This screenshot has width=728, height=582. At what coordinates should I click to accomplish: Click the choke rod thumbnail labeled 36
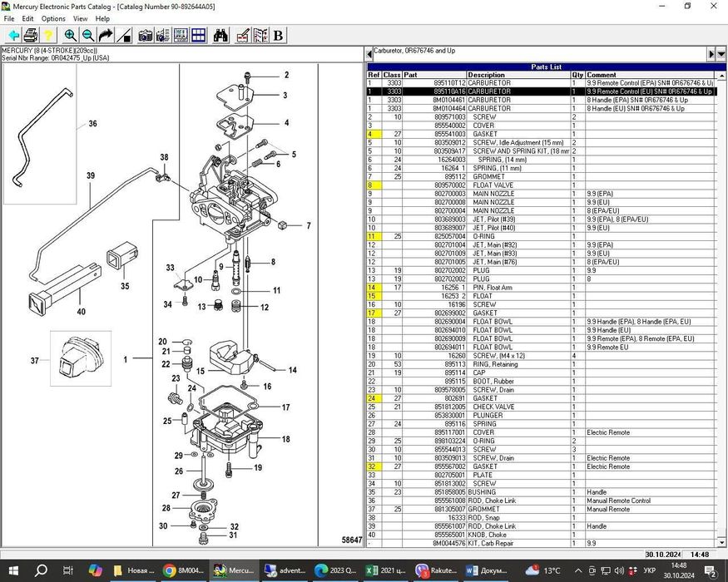(40, 135)
